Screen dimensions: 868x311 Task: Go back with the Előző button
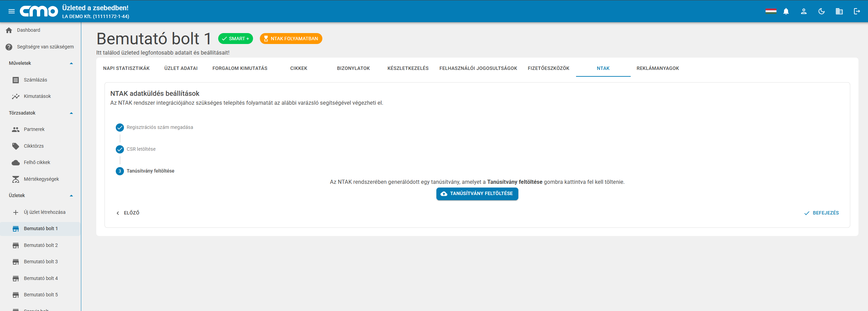(x=128, y=213)
